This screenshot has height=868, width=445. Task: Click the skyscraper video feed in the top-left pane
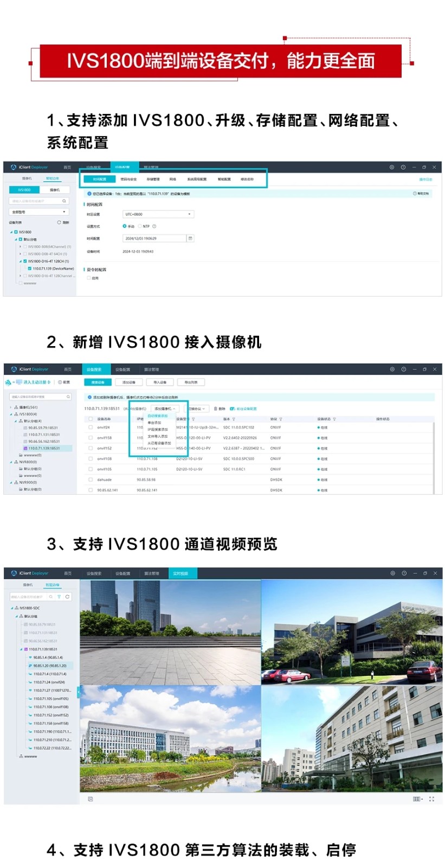click(170, 632)
